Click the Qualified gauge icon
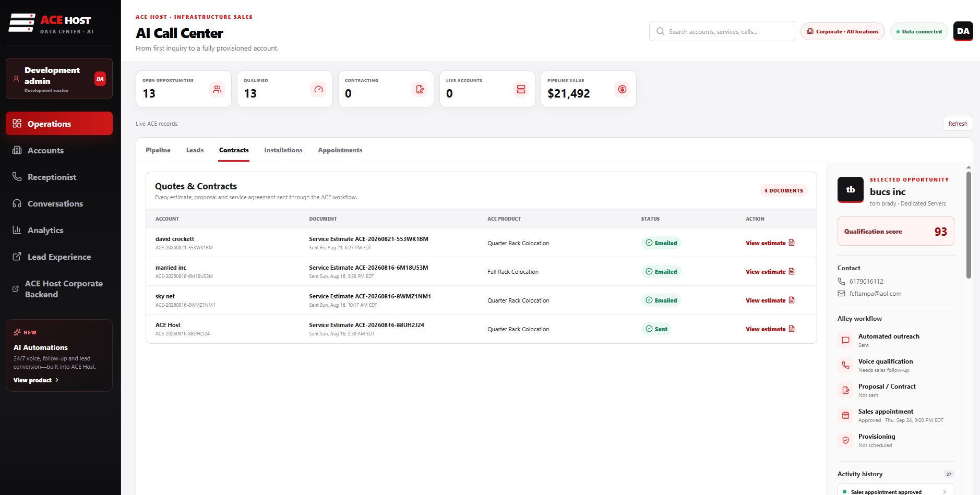This screenshot has width=980, height=495. (x=318, y=89)
